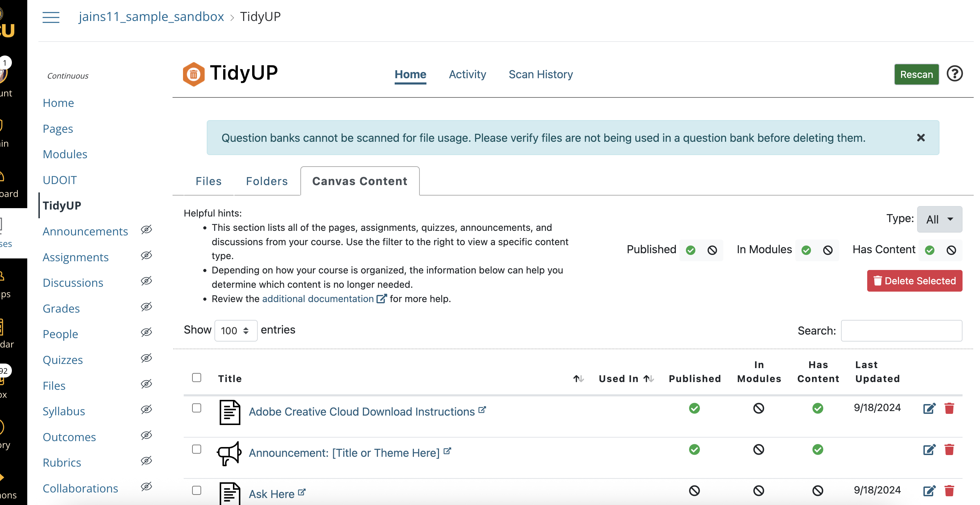The width and height of the screenshot is (980, 505).
Task: Sort by Used In column arrows
Action: pos(648,379)
